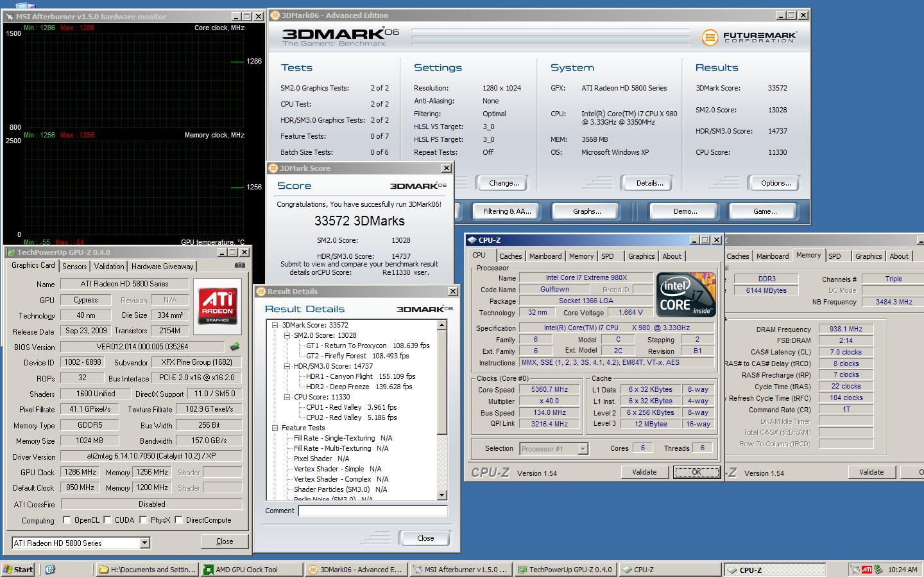Viewport: 924px width, 578px height.
Task: Click Close in the Result Details dialog
Action: pyautogui.click(x=425, y=538)
